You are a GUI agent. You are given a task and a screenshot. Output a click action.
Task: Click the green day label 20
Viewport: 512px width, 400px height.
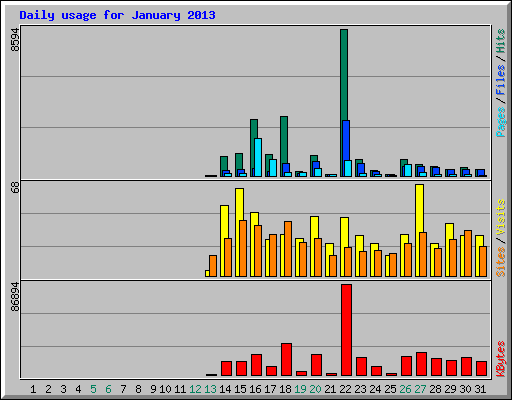(x=315, y=389)
